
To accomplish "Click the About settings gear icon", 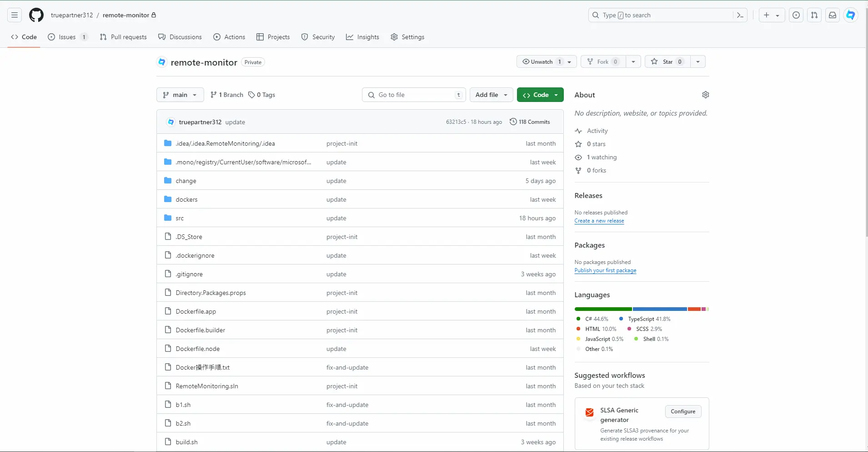I will (705, 95).
